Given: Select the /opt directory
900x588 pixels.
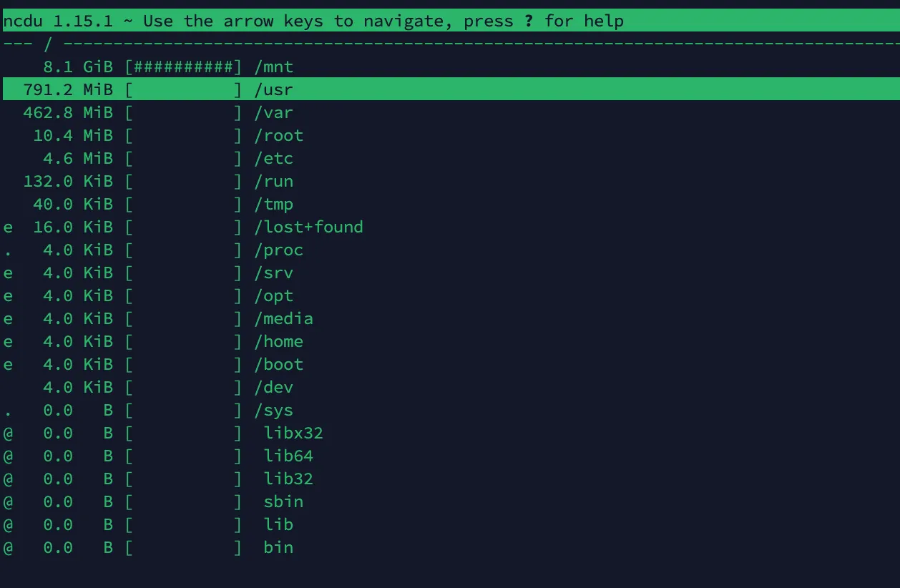Looking at the screenshot, I should [274, 296].
